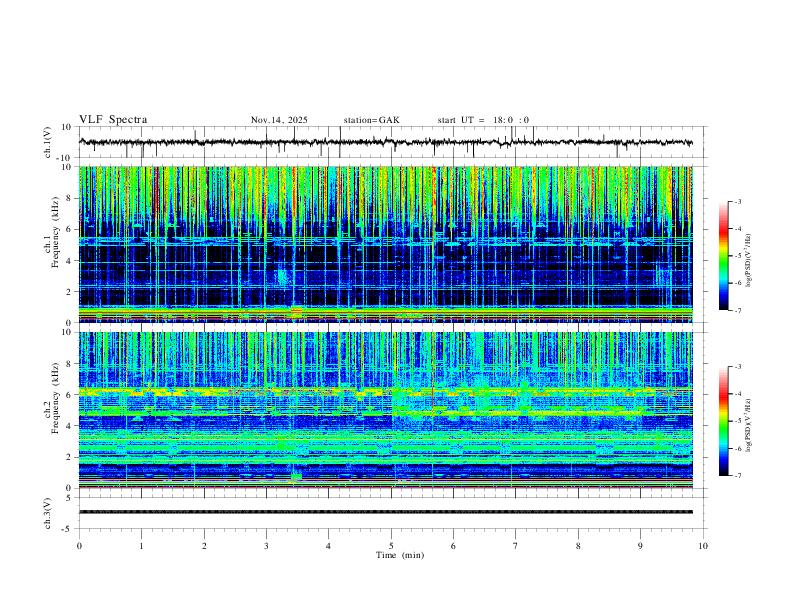The image size is (792, 612).
Task: Click the "-10" tick on the ch.1(V) axis
Action: [x=66, y=158]
